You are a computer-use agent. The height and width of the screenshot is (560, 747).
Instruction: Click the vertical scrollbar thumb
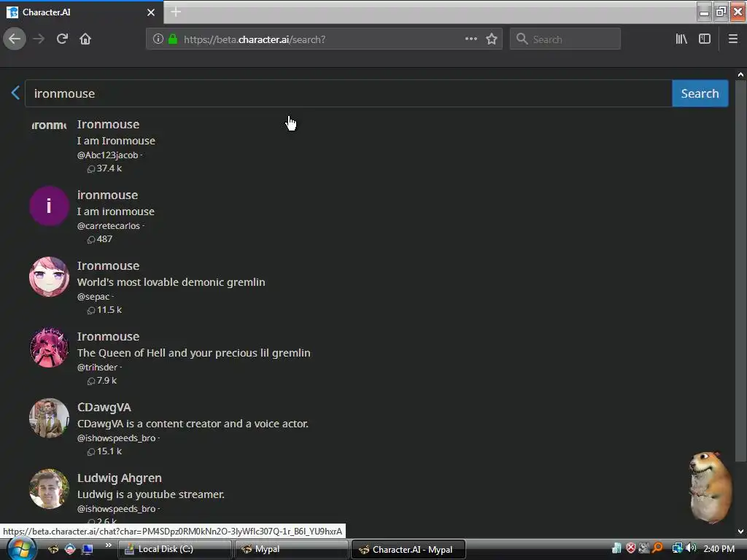(740, 271)
